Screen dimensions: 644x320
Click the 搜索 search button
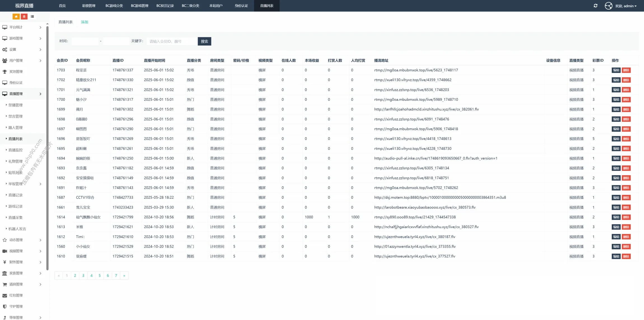pyautogui.click(x=204, y=41)
